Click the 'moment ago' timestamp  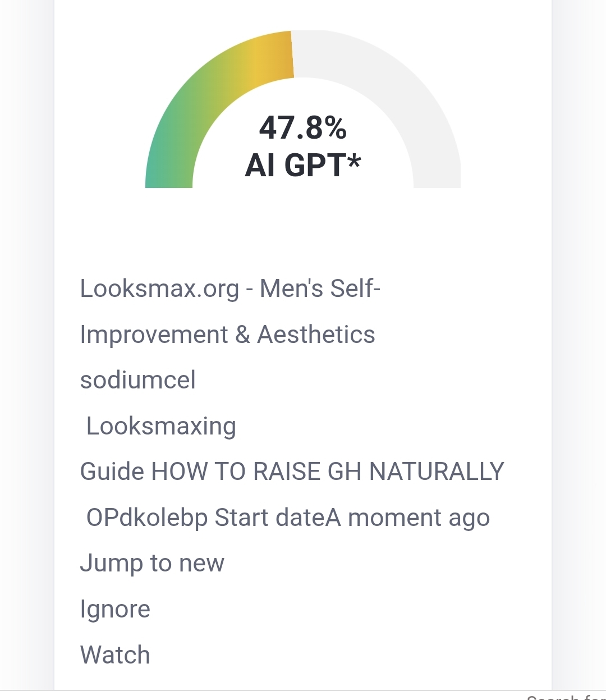pos(418,518)
